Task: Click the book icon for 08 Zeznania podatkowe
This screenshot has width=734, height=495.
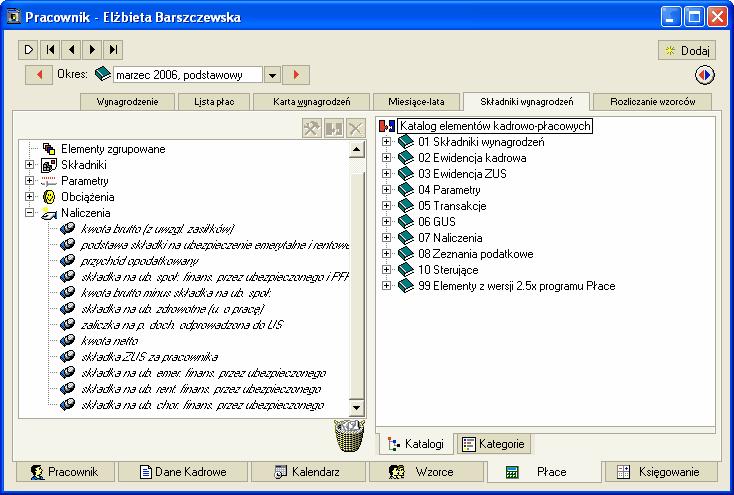Action: click(x=406, y=253)
